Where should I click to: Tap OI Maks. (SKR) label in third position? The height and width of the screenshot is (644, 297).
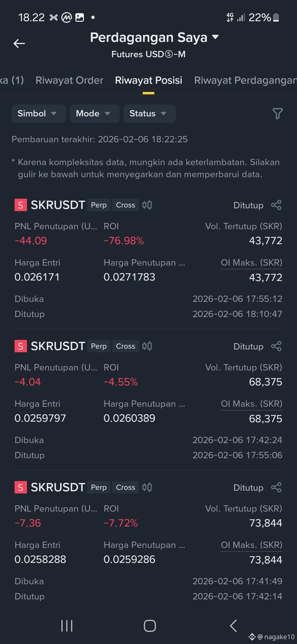tap(251, 545)
